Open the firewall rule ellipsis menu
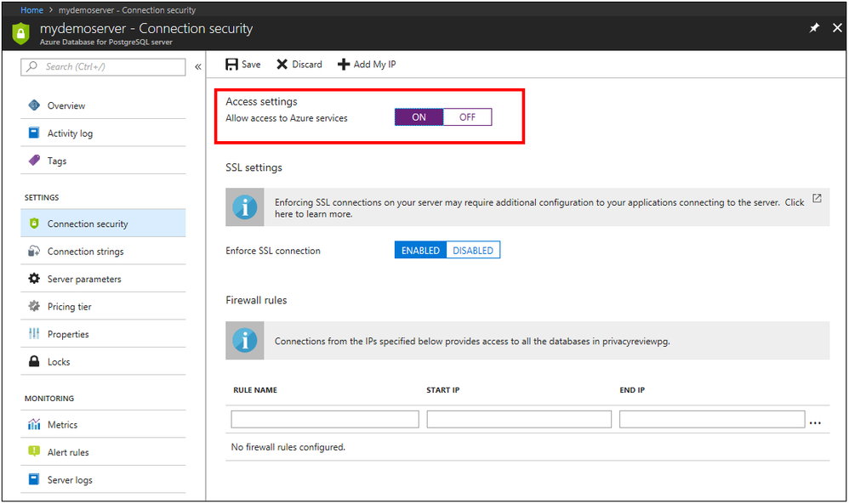This screenshot has width=849, height=504. click(x=816, y=423)
